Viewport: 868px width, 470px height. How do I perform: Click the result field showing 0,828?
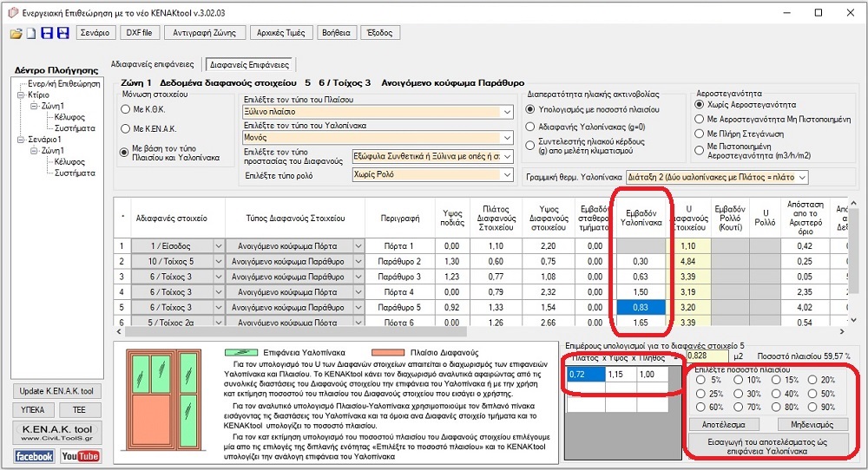tap(707, 356)
